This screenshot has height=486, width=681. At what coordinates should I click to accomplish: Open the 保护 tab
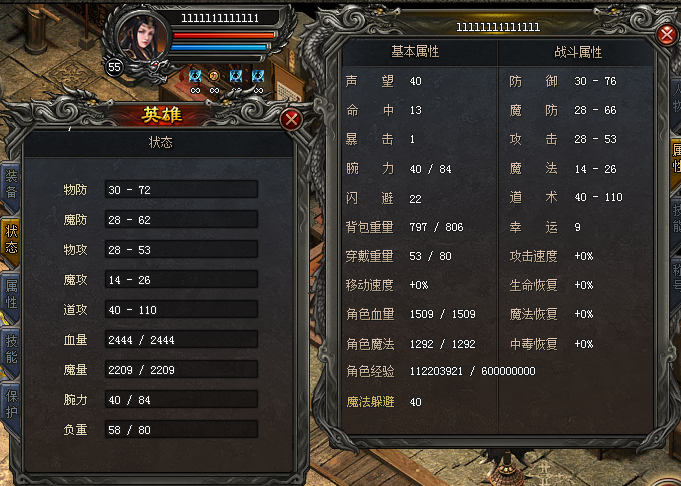[11, 404]
